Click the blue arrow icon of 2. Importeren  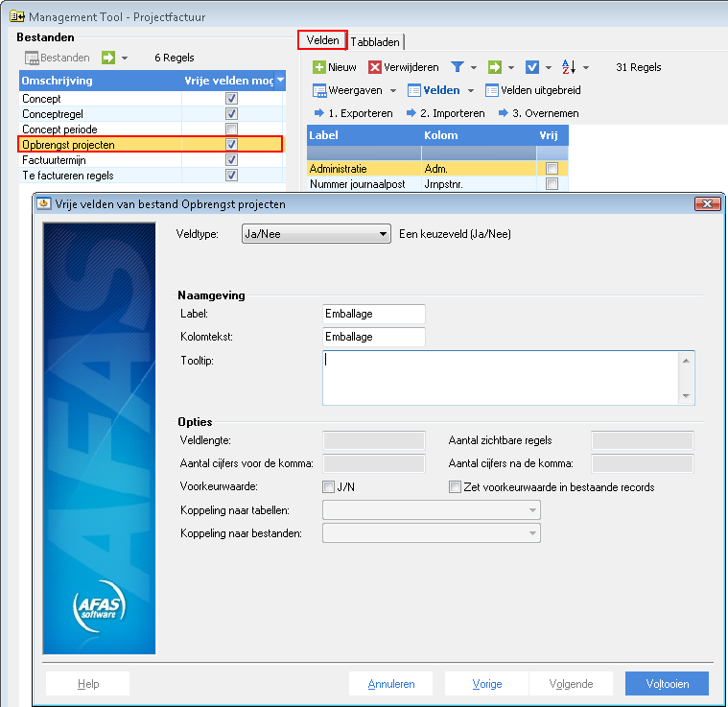tap(411, 113)
